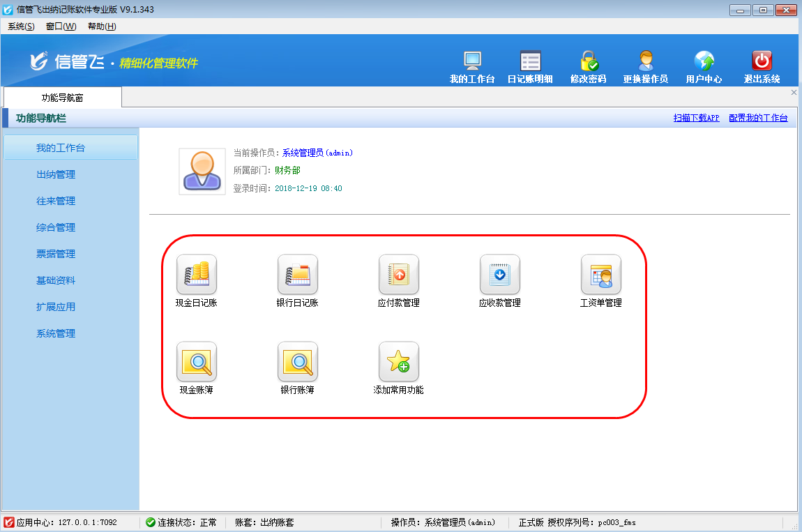Open the 现金账簿 (Cash Ledger)

click(197, 368)
